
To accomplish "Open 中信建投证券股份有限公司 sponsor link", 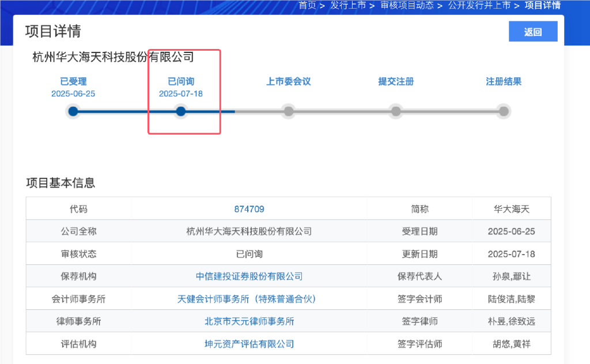I will [249, 276].
